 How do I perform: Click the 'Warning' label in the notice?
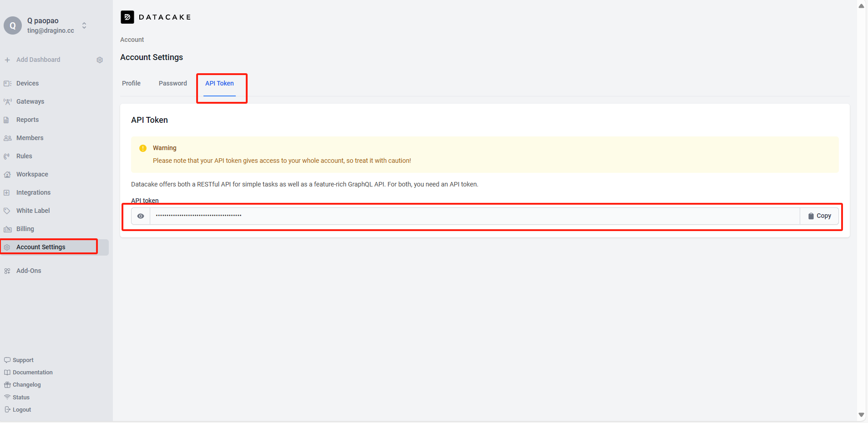[x=164, y=148]
